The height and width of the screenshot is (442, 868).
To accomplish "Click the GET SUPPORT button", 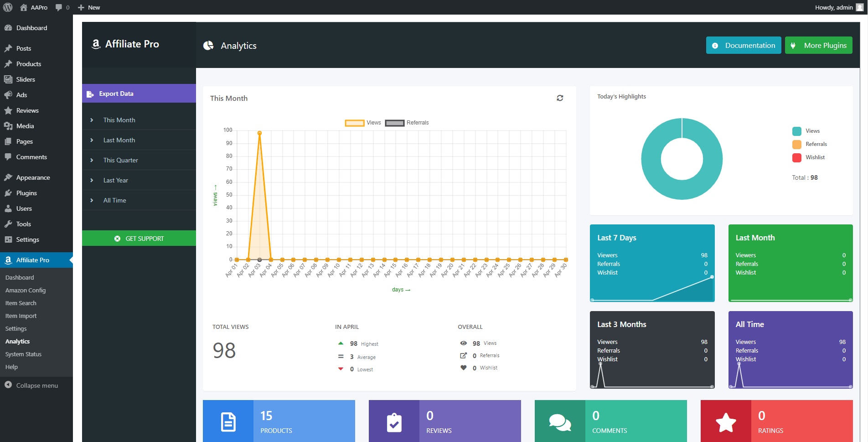I will (x=139, y=238).
